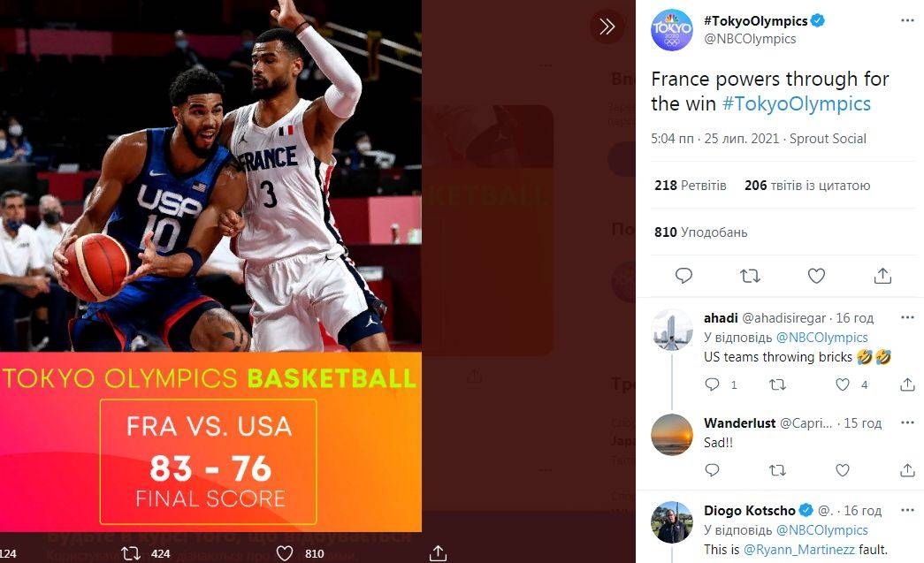Screen dimensions: 924x563
Task: Click share icon below the basketball photo
Action: click(438, 553)
